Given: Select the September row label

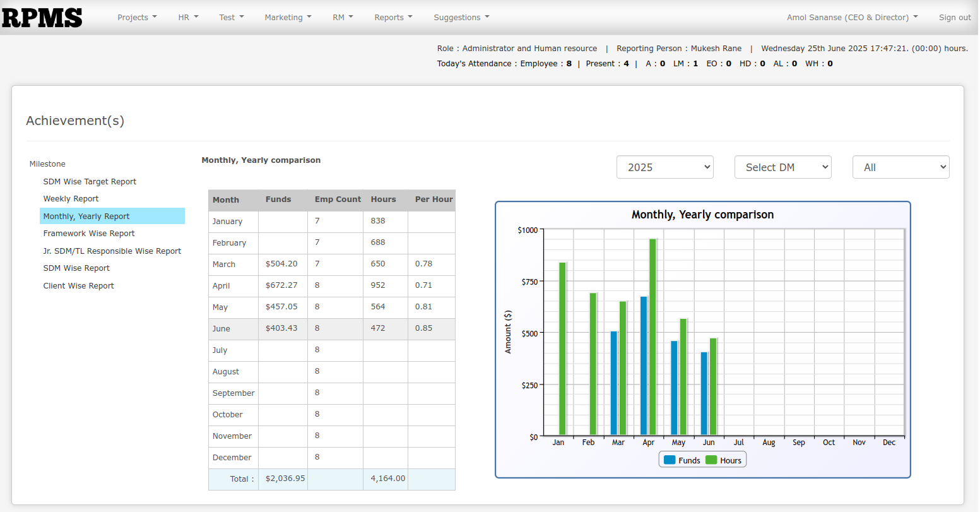Looking at the screenshot, I should [x=233, y=393].
